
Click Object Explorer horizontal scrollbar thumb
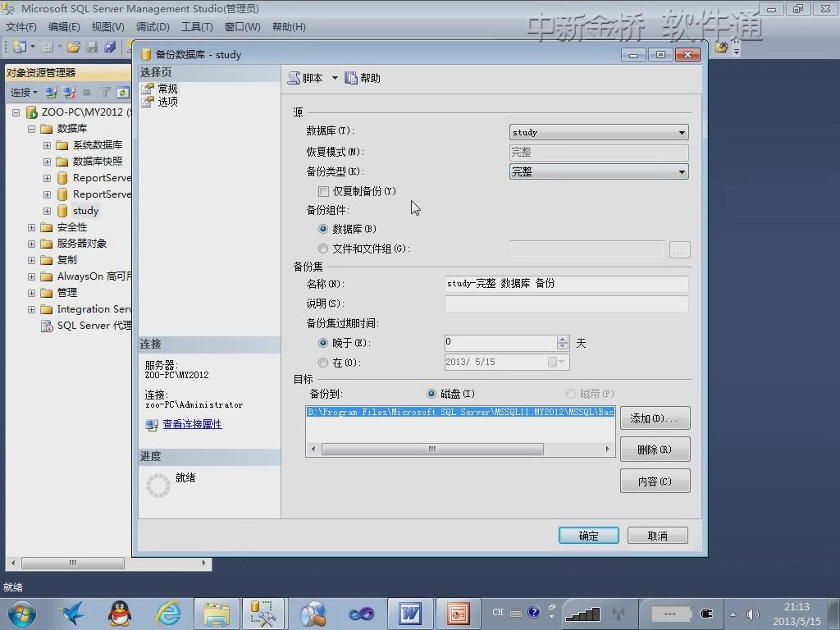click(x=73, y=563)
